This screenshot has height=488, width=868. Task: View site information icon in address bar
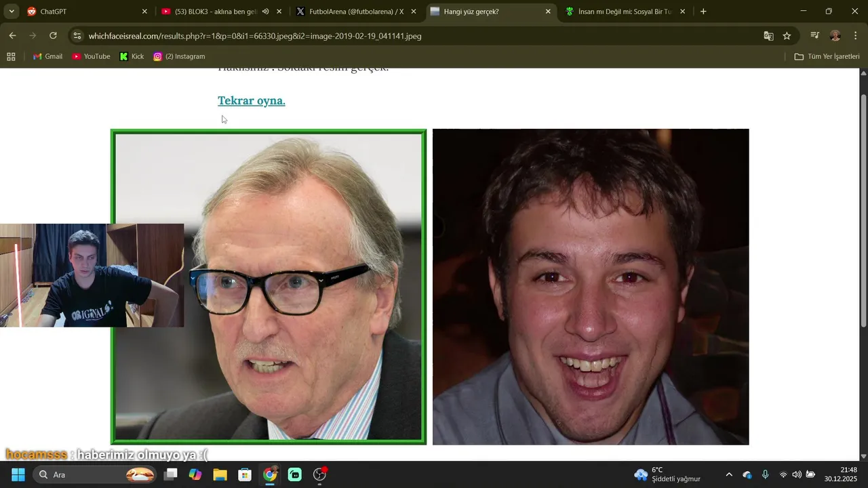coord(77,36)
